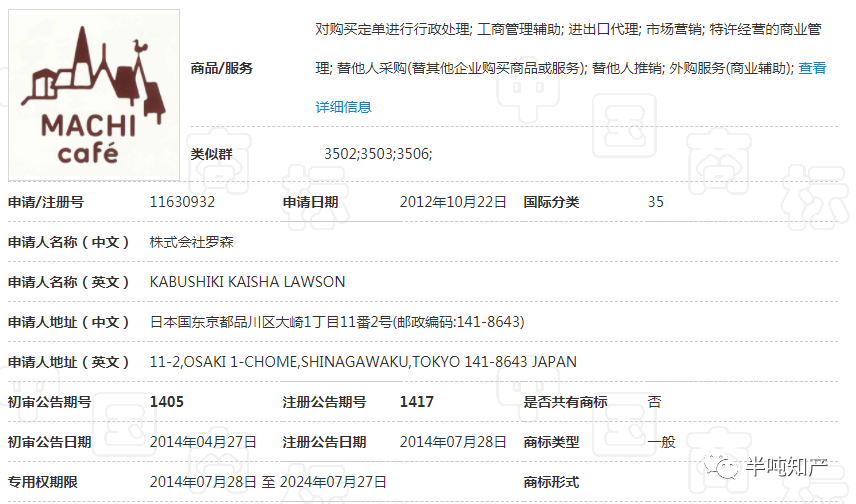The height and width of the screenshot is (504, 856).
Task: Select the 类似群 label
Action: click(x=211, y=154)
